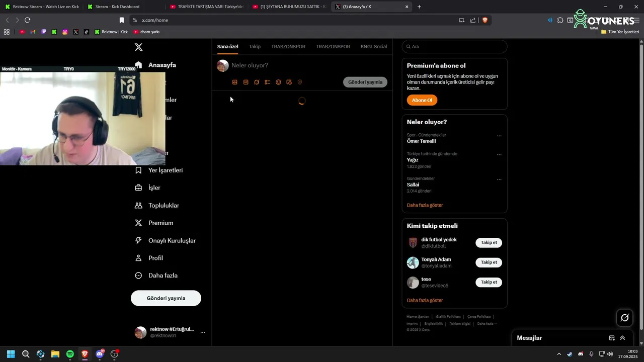The height and width of the screenshot is (362, 644).
Task: Add a photo with the media icon
Action: click(235, 82)
